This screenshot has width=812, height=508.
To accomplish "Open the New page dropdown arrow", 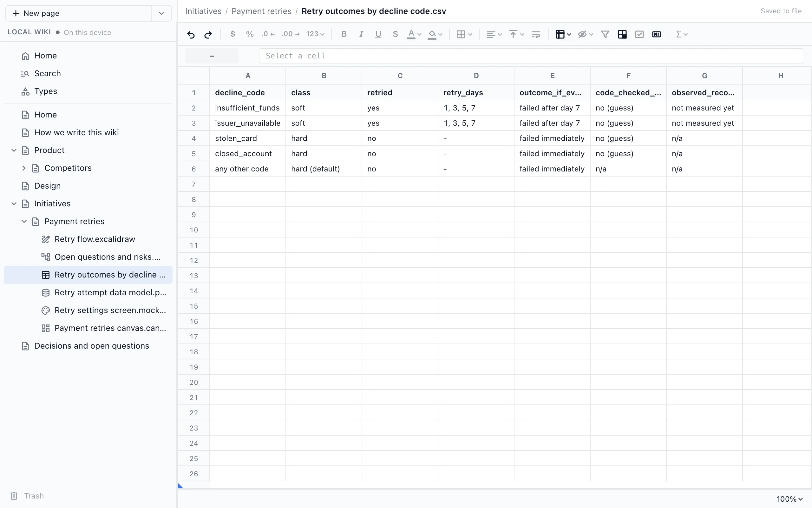I will coord(161,13).
